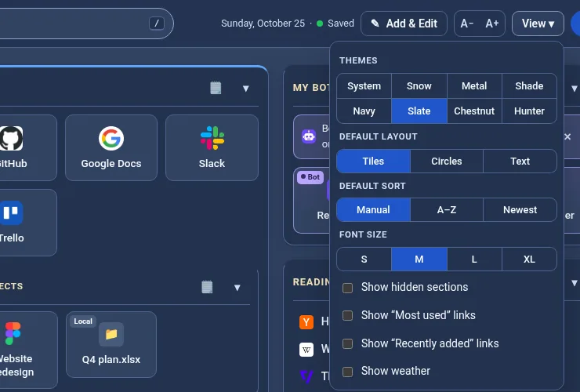Screen dimensions: 580x392
Task: Click the Sunday, October 25 date text
Action: [x=263, y=24]
